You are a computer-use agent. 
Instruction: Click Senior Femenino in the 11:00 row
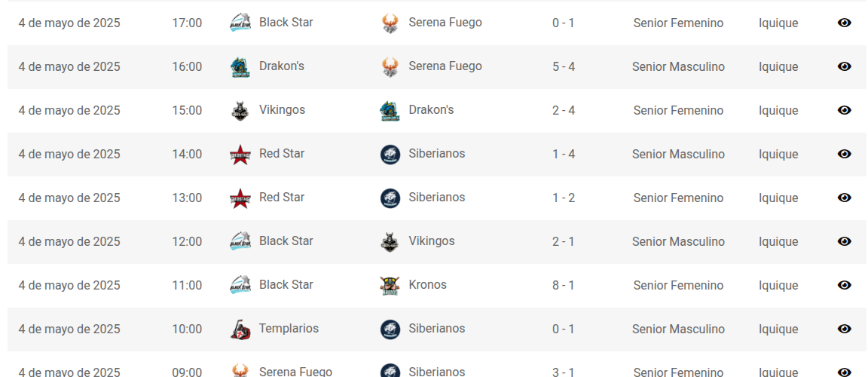pyautogui.click(x=678, y=285)
